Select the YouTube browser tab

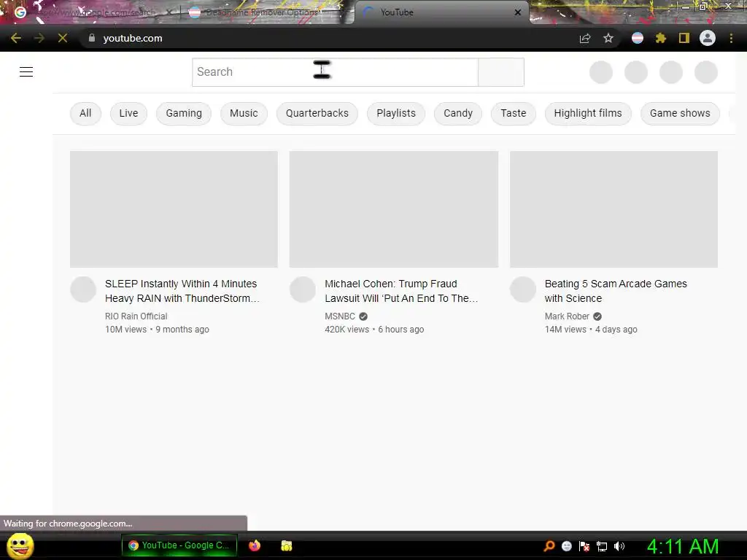[441, 12]
